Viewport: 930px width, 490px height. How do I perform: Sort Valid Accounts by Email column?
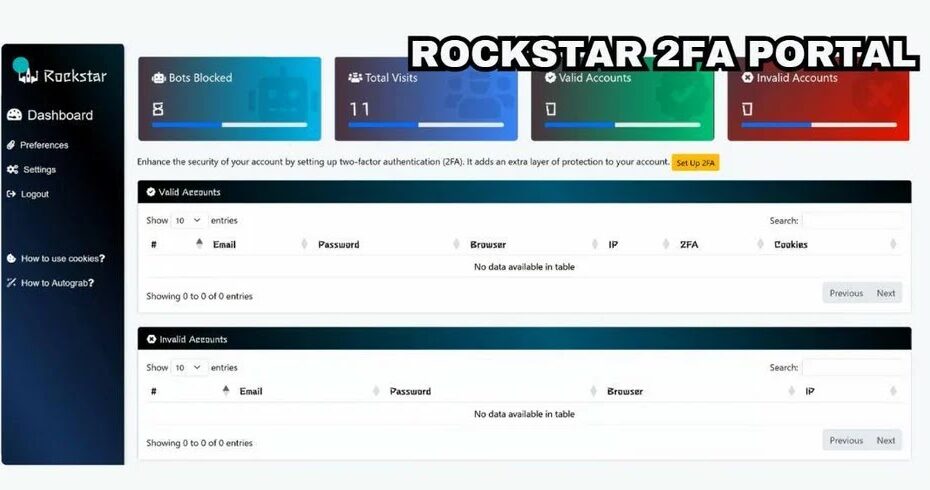tap(258, 244)
